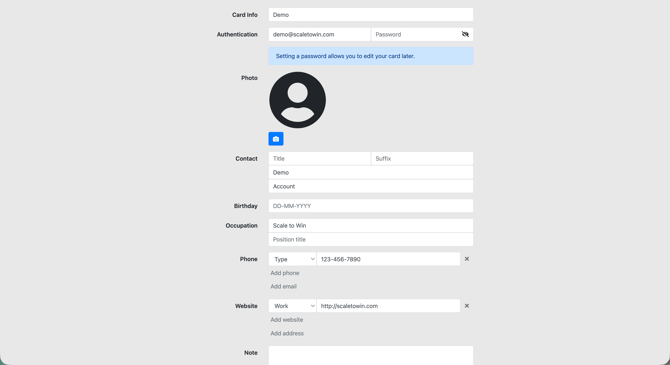Click the Note label

pyautogui.click(x=250, y=353)
